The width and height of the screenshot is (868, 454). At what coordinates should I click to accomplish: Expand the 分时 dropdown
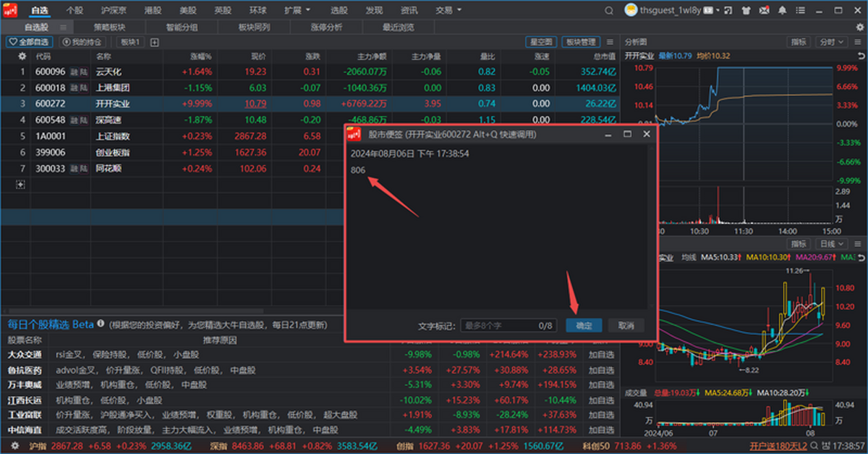pos(830,42)
